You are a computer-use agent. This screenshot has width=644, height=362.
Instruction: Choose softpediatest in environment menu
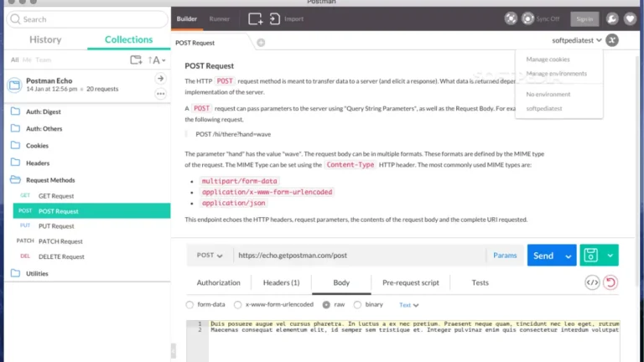pos(544,109)
